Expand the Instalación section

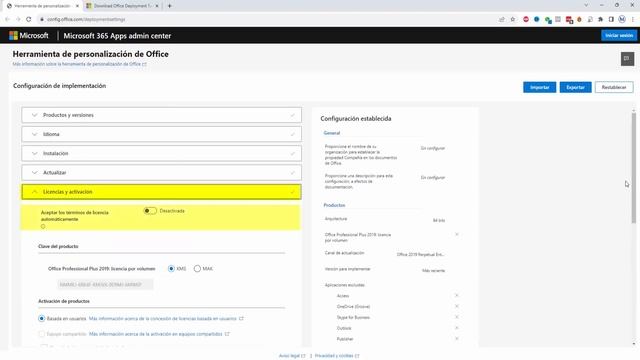pos(162,153)
